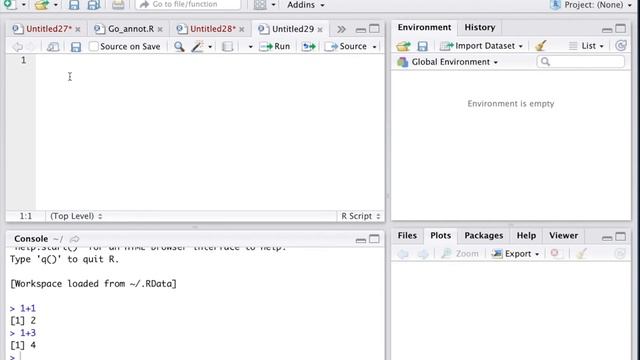Open the Project: (None) menu
The image size is (640, 360).
click(x=591, y=5)
